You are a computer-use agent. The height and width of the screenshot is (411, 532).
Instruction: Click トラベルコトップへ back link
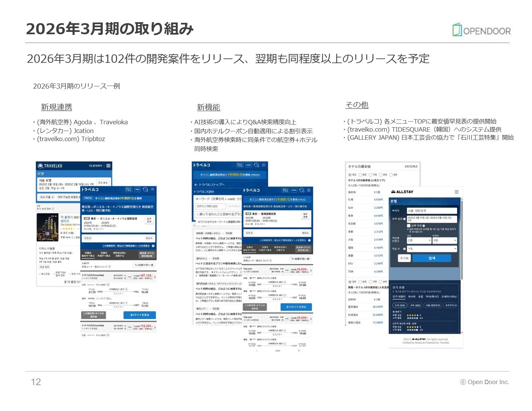[209, 185]
